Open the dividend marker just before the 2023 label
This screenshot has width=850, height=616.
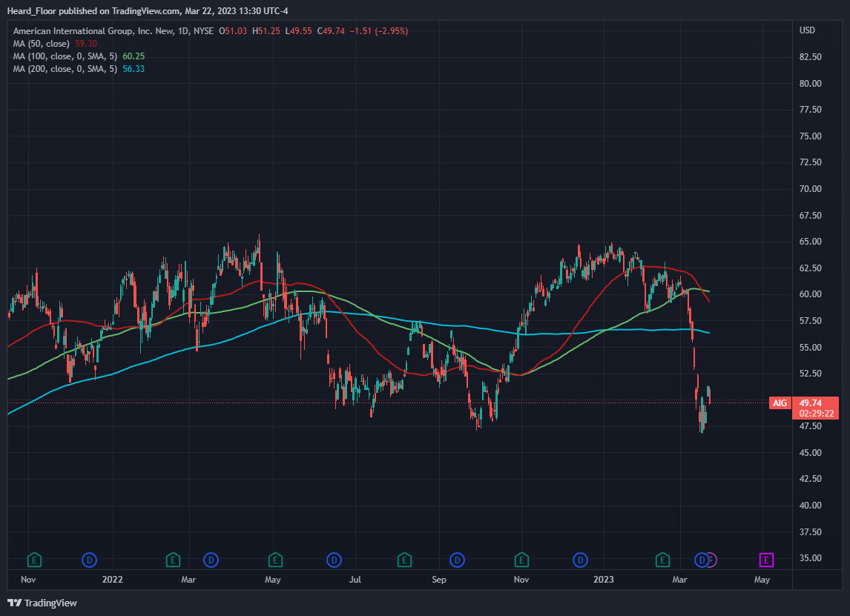pyautogui.click(x=580, y=560)
